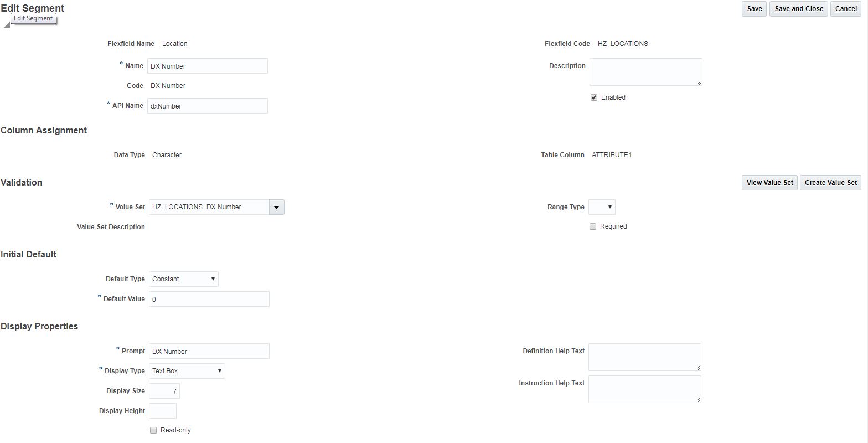
Task: Toggle the Read-only checkbox
Action: click(153, 430)
